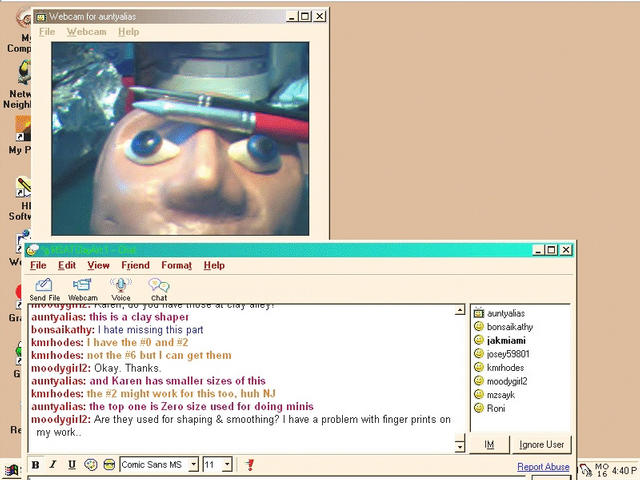
Task: Open File menu in Webcam window
Action: point(47,32)
